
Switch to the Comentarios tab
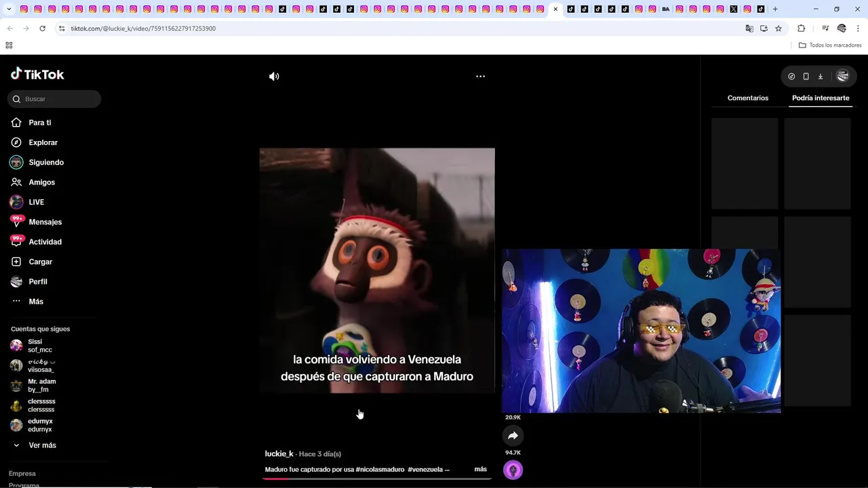(748, 98)
